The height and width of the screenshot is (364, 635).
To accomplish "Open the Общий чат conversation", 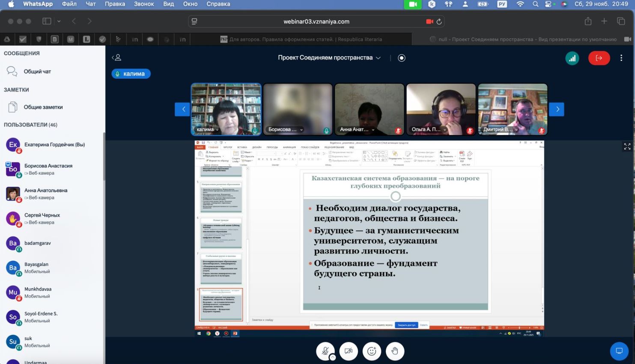I will click(x=37, y=72).
